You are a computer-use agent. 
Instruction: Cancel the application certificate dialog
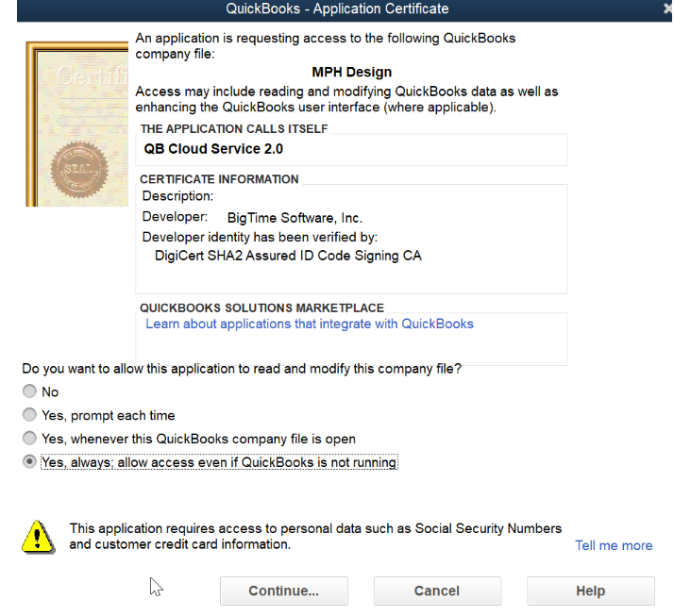(x=437, y=591)
